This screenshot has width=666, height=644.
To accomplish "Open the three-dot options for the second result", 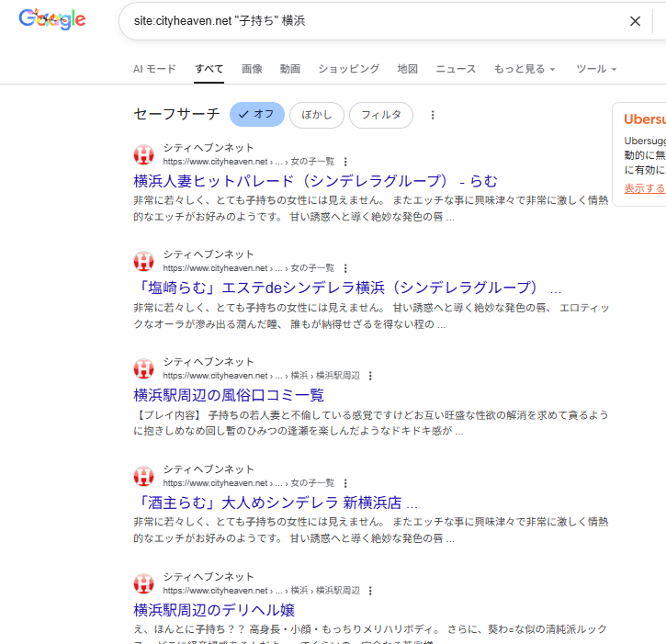I will (x=345, y=268).
